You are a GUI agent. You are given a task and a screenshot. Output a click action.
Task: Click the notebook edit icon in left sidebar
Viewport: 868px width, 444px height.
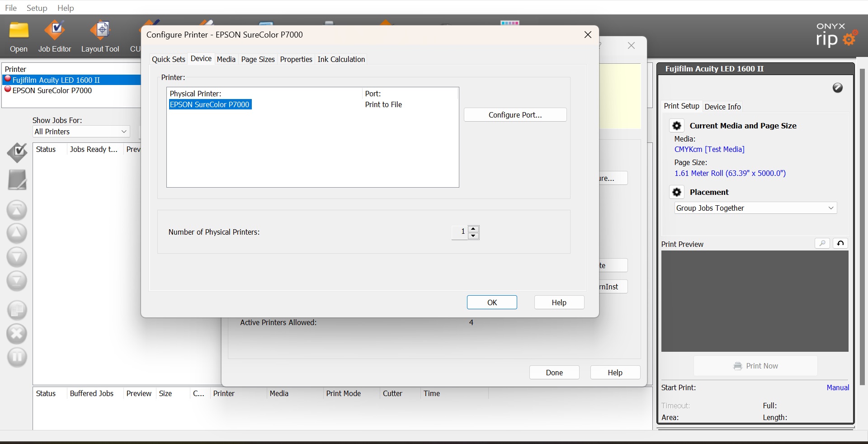pyautogui.click(x=17, y=179)
